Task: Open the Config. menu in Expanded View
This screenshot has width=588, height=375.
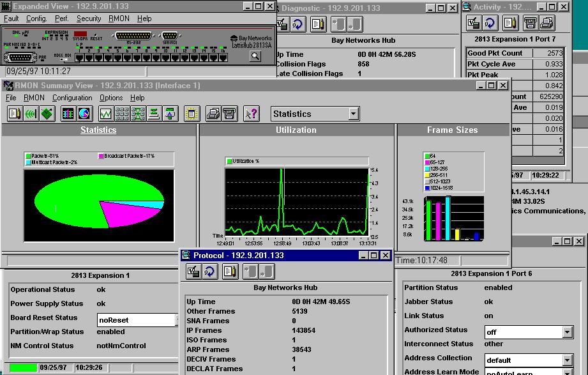Action: (x=36, y=19)
